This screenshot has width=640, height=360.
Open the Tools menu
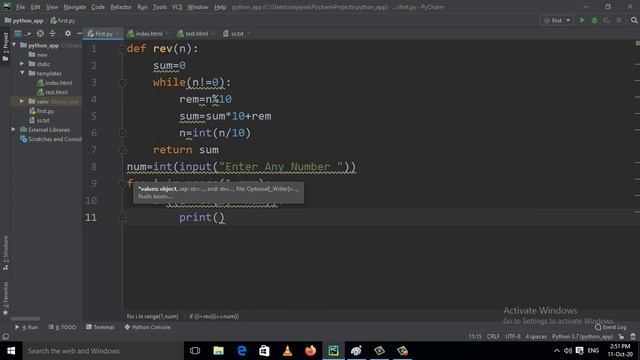pyautogui.click(x=160, y=7)
